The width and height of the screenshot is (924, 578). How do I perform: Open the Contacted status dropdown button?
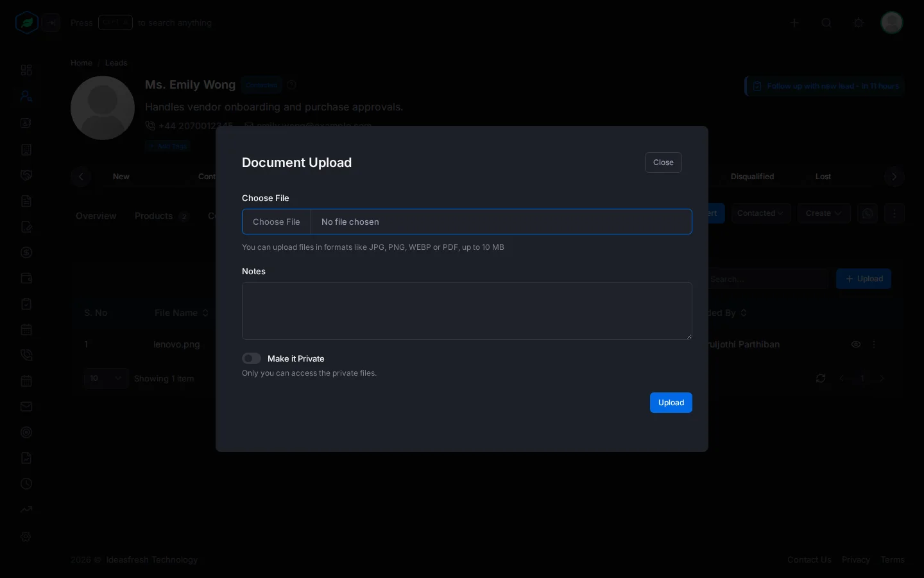coord(760,213)
